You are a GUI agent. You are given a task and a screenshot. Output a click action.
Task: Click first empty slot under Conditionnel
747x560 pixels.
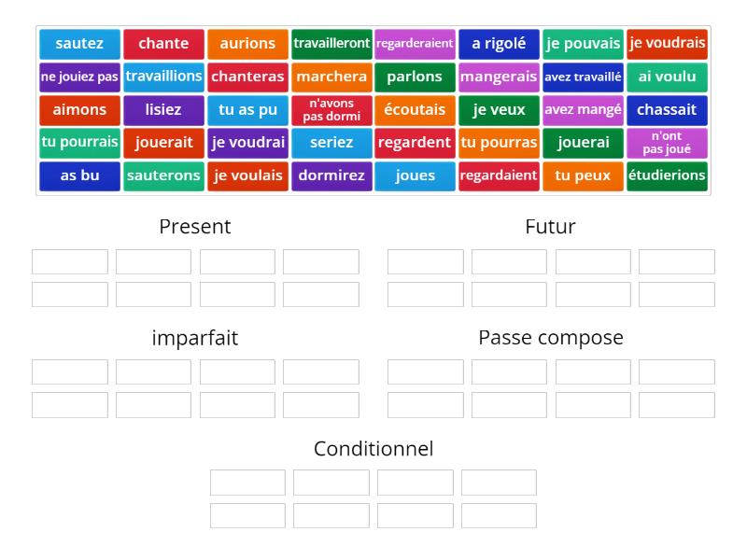(247, 483)
